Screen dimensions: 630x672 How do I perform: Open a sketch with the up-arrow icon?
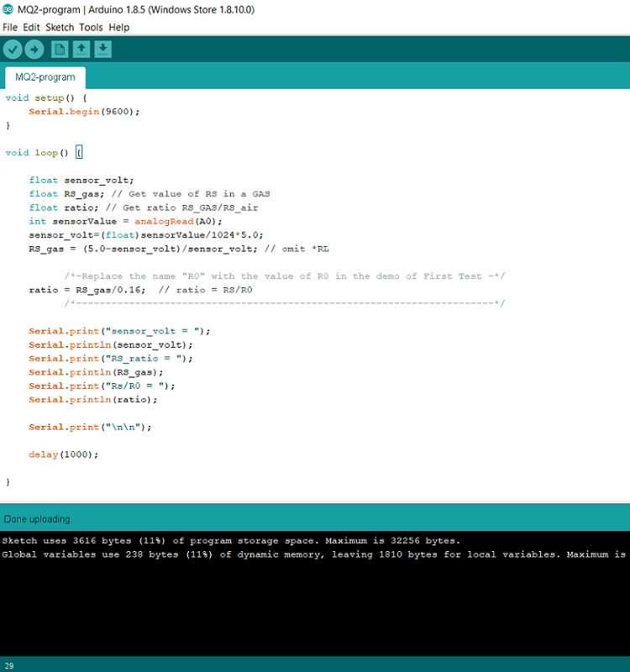tap(81, 50)
